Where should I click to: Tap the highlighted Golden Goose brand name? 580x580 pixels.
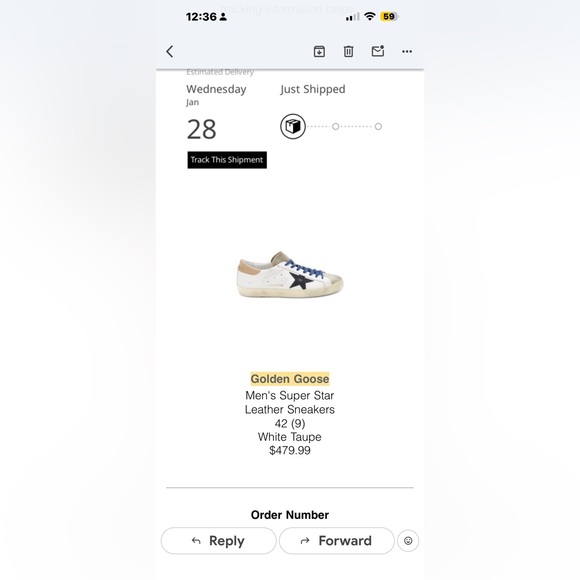(290, 379)
